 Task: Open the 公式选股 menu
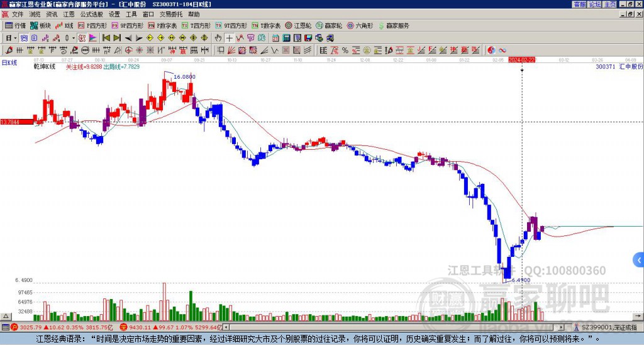(x=92, y=14)
